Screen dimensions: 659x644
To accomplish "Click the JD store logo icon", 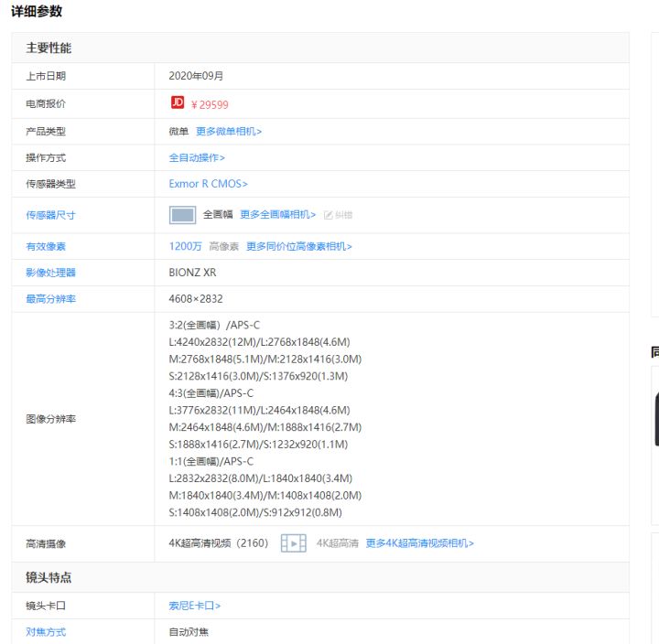I will (x=178, y=102).
